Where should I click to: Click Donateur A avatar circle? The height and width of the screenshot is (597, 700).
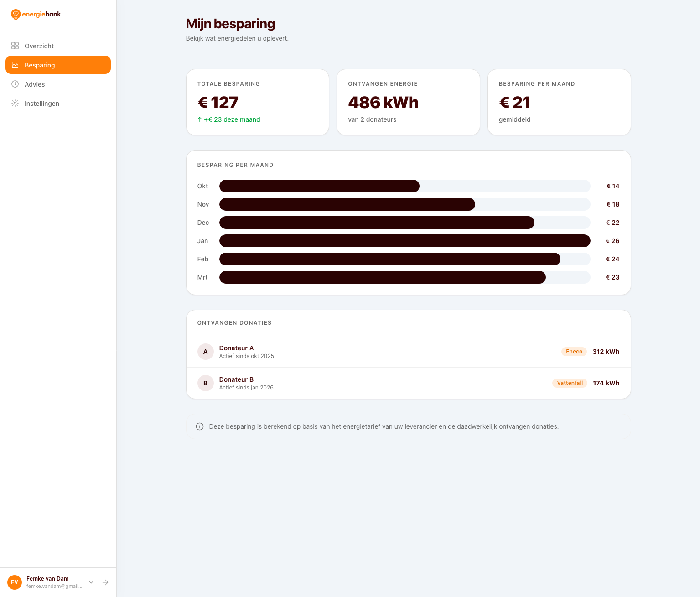coord(205,352)
